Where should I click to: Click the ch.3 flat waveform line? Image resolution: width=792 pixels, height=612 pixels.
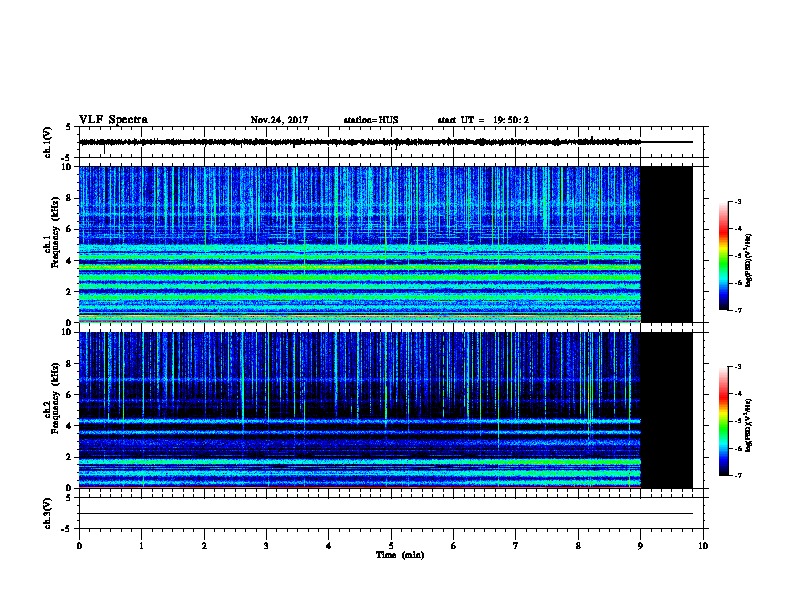tap(386, 514)
